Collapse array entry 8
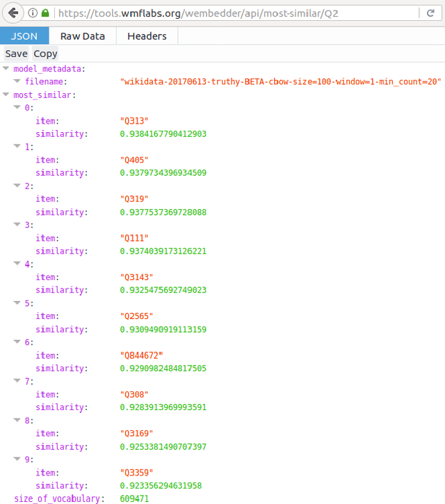 click(x=17, y=421)
